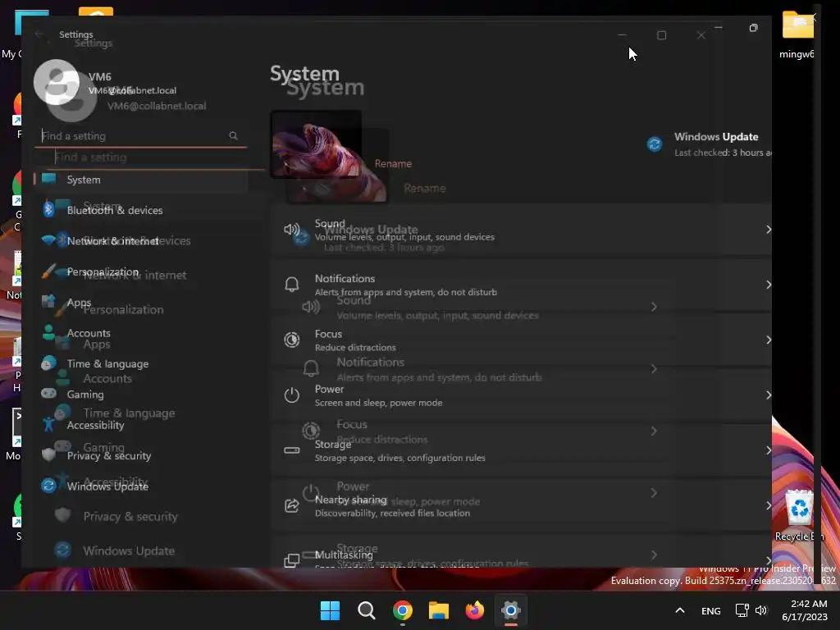Expand the Power row chevron
840x630 pixels.
pyautogui.click(x=768, y=395)
